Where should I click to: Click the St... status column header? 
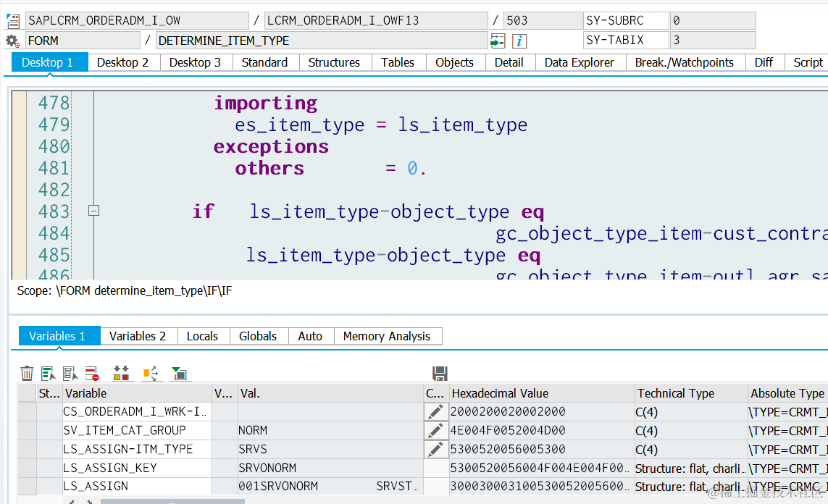point(49,393)
